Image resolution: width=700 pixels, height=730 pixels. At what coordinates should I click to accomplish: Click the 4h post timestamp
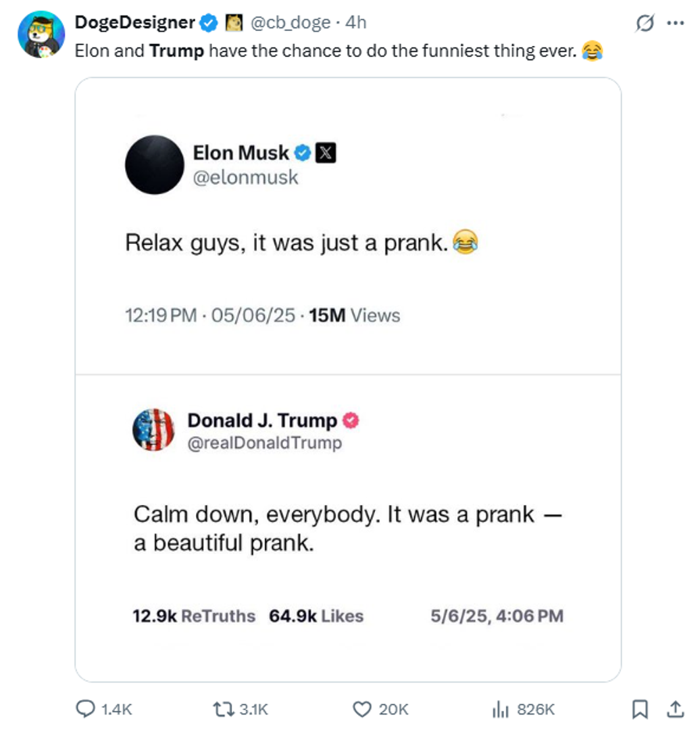pos(355,22)
